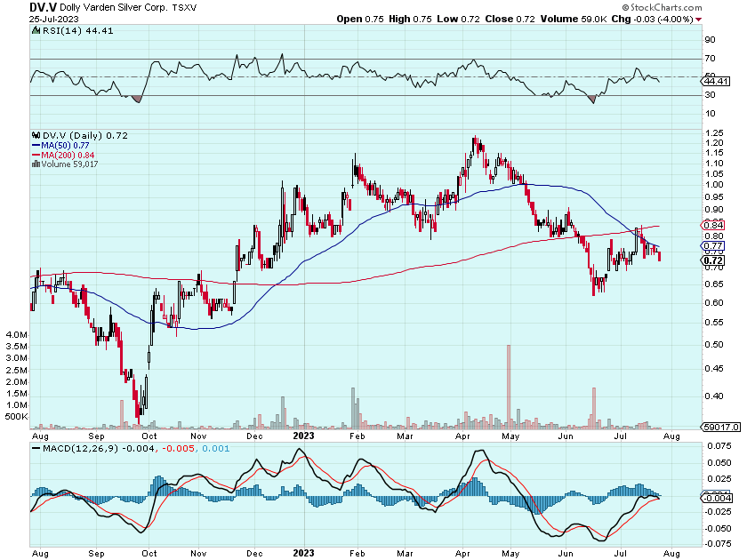
Task: Click the StockCharts.com copyright text
Action: [x=662, y=7]
